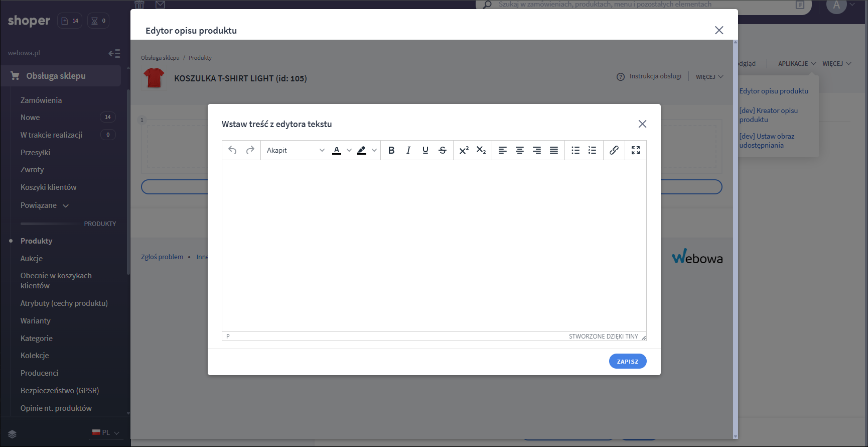Insert a numbered list
868x447 pixels.
pyautogui.click(x=593, y=150)
